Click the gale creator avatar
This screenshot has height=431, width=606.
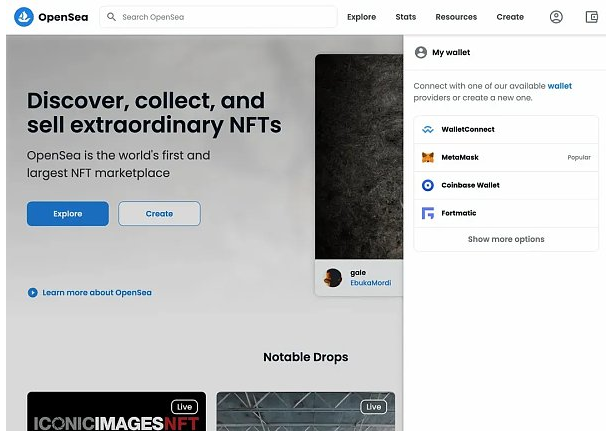coord(333,278)
